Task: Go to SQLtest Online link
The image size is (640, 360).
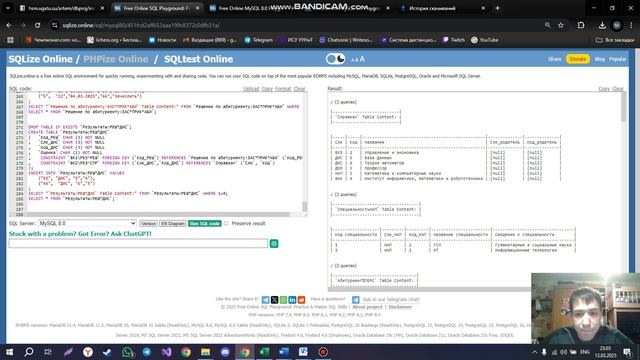Action: tap(198, 59)
